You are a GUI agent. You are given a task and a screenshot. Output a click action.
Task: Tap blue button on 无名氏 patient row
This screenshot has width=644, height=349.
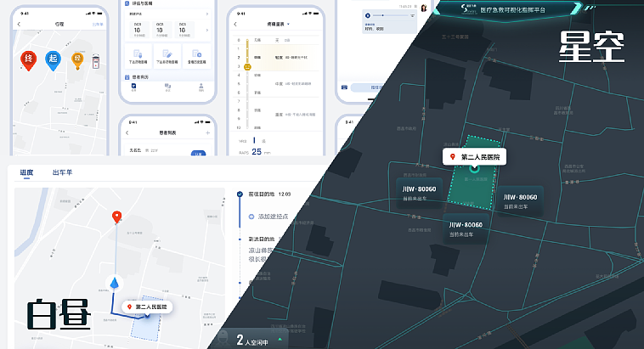[198, 153]
